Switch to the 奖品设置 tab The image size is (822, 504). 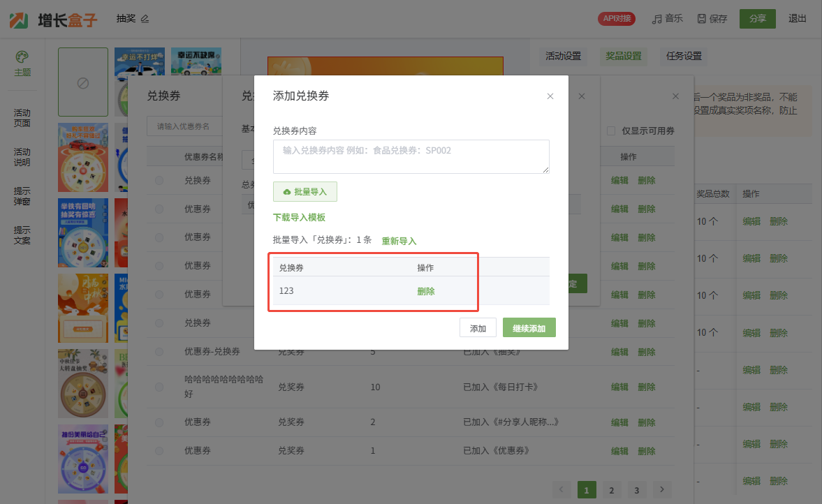[624, 56]
